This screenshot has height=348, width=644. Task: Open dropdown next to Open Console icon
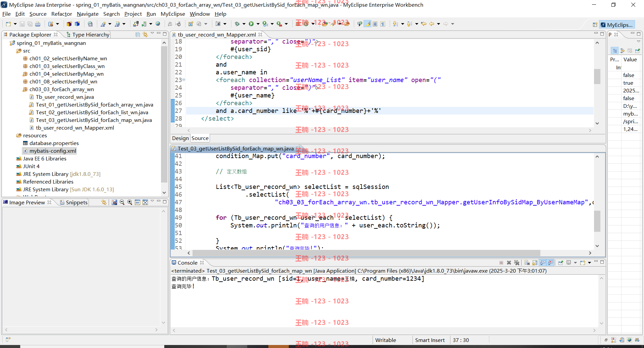pyautogui.click(x=589, y=263)
